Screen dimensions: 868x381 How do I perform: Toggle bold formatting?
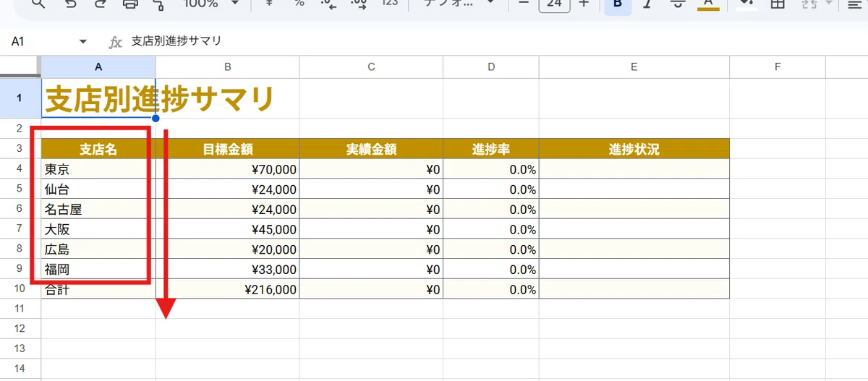tap(617, 4)
